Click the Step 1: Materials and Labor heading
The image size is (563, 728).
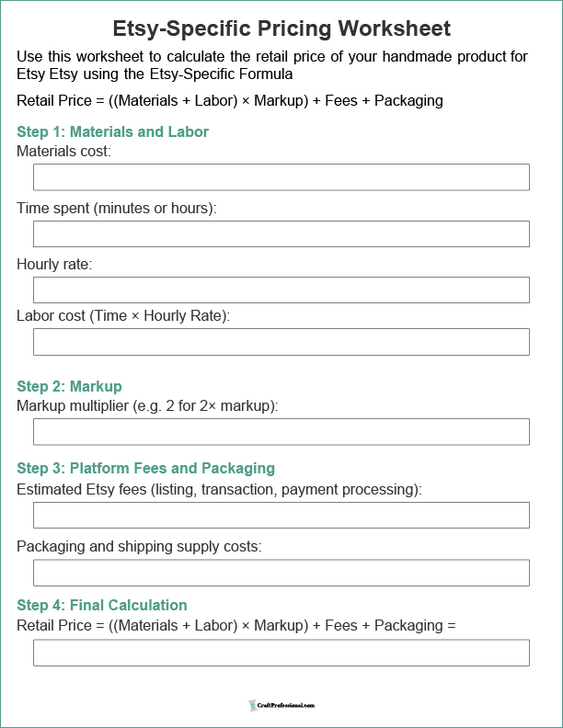(112, 131)
